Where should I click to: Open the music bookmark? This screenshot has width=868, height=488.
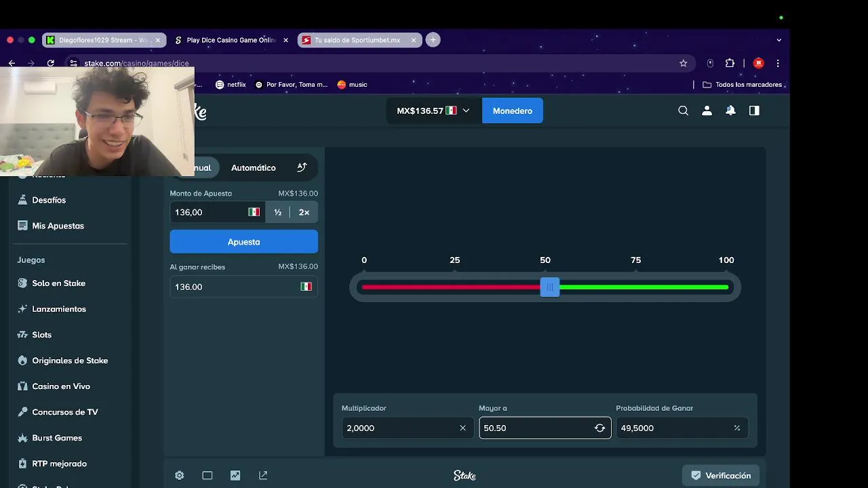(352, 85)
